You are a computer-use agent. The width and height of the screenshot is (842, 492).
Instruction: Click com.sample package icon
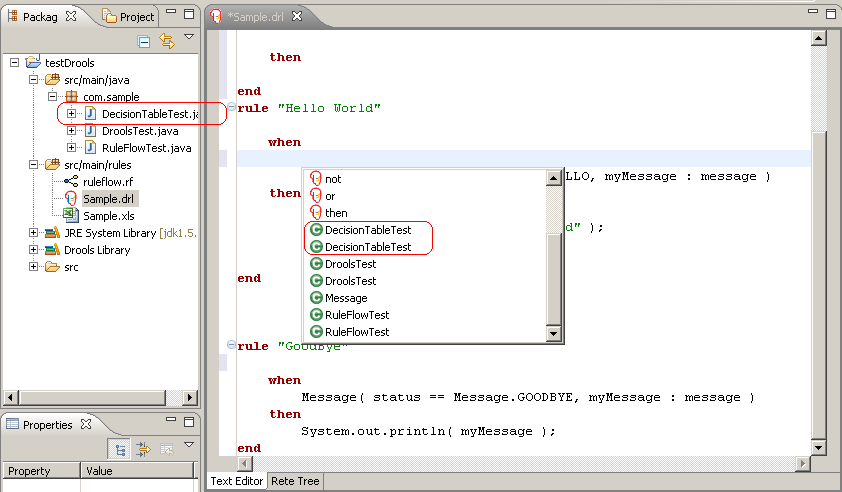click(x=71, y=97)
